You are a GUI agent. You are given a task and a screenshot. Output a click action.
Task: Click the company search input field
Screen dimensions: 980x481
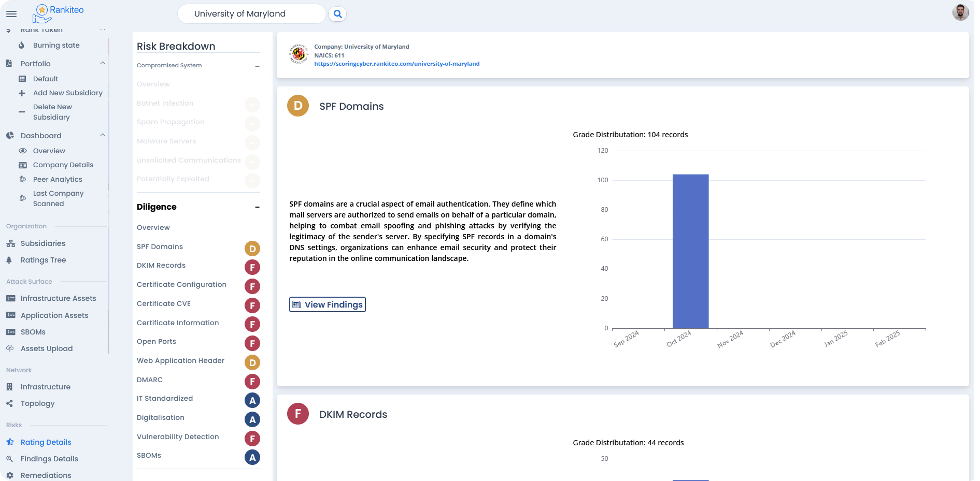251,14
